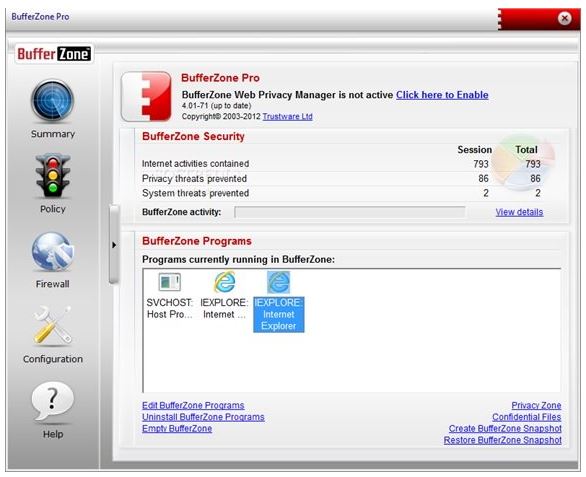The image size is (586, 477).
Task: Click 'BufferZone Pro' title bar text
Action: (40, 17)
